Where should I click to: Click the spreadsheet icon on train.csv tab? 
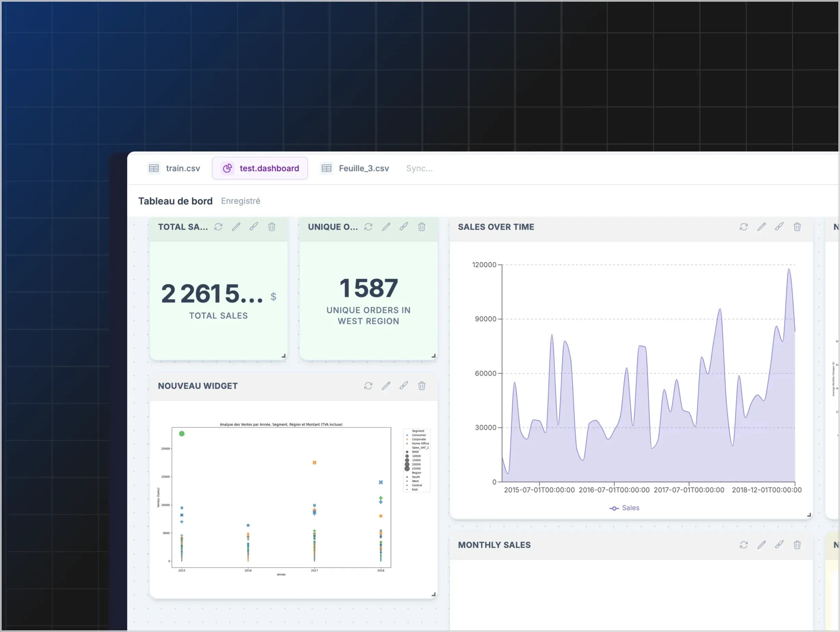coord(154,168)
